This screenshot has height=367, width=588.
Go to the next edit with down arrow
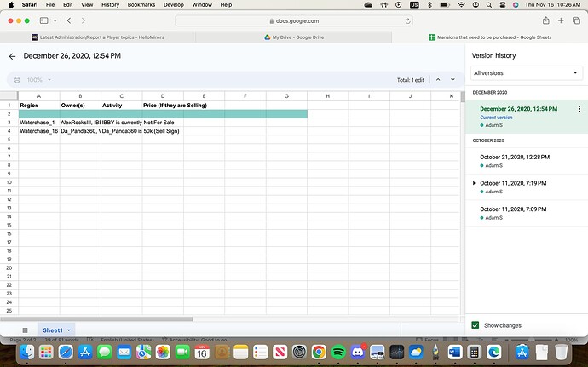coord(453,80)
